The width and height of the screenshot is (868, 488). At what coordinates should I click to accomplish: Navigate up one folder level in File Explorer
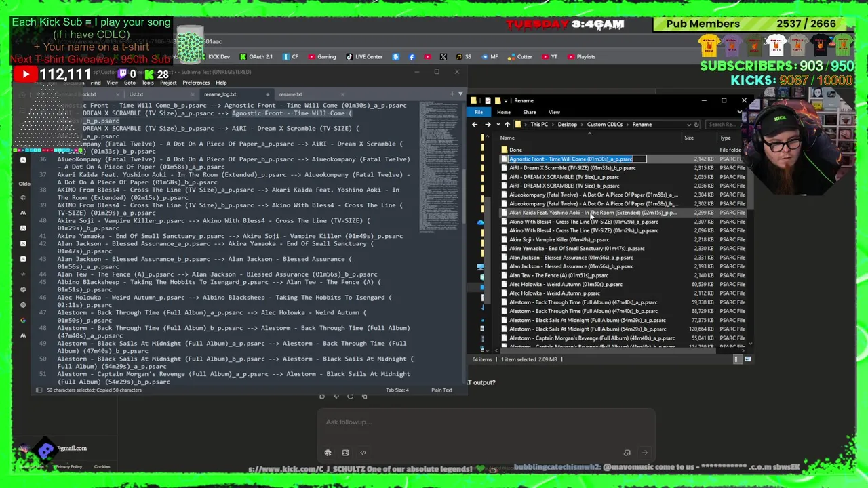coord(507,125)
